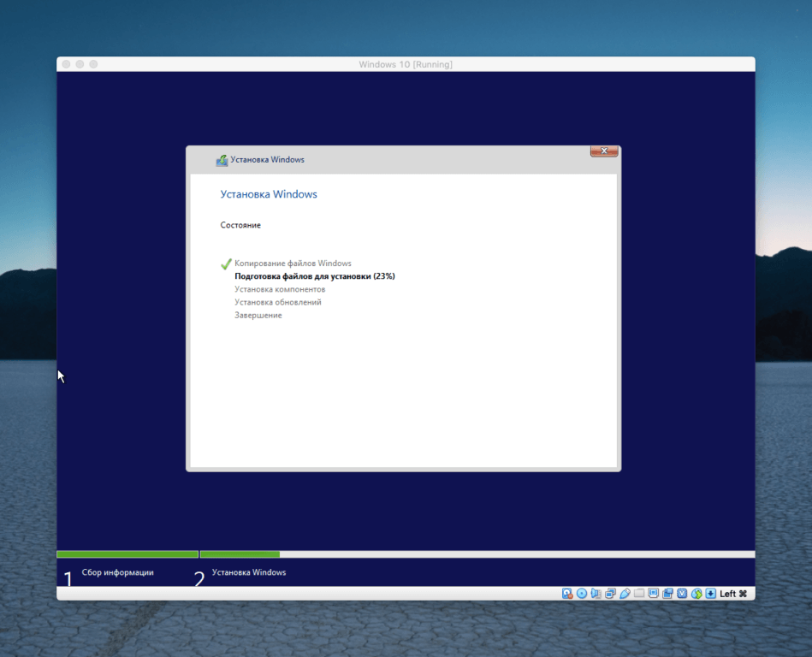Viewport: 812px width, 657px height.
Task: Click the blue Установка Windows heading
Action: pos(269,194)
